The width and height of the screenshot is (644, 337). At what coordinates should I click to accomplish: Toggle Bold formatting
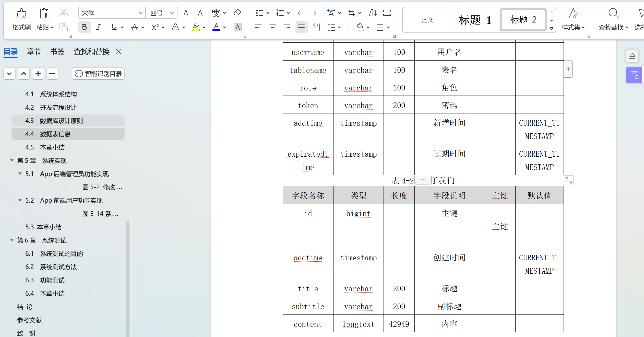84,27
